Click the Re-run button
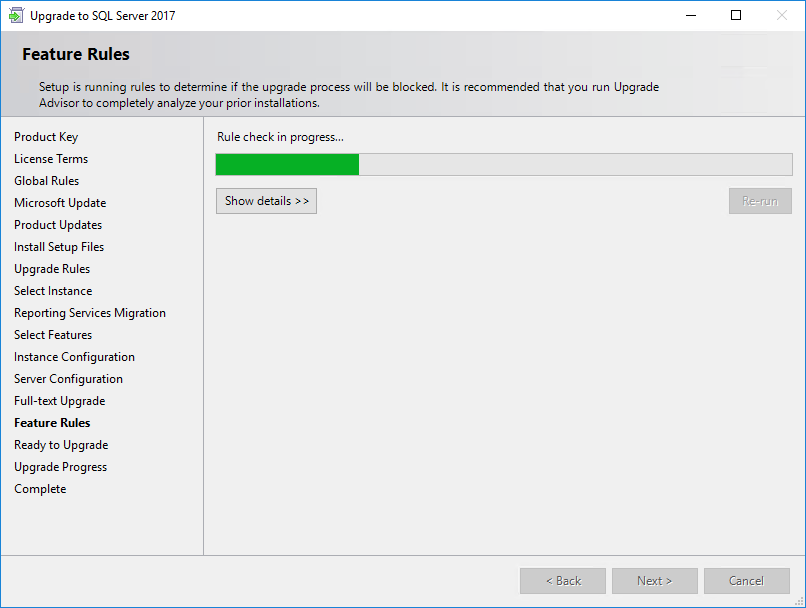806x608 pixels. click(x=760, y=201)
